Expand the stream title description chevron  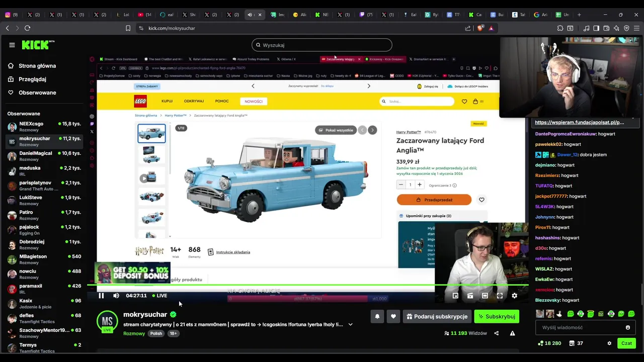click(x=351, y=324)
